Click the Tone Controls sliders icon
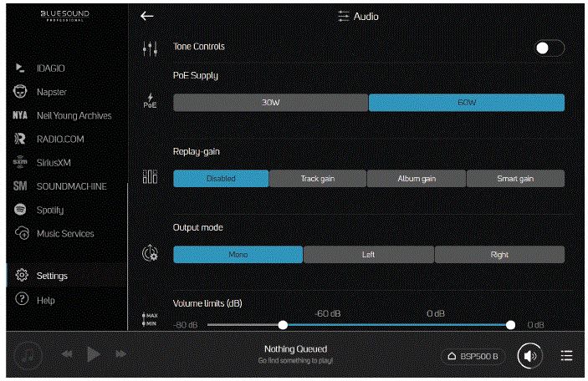Screen dimensions: 588x381 coord(150,48)
